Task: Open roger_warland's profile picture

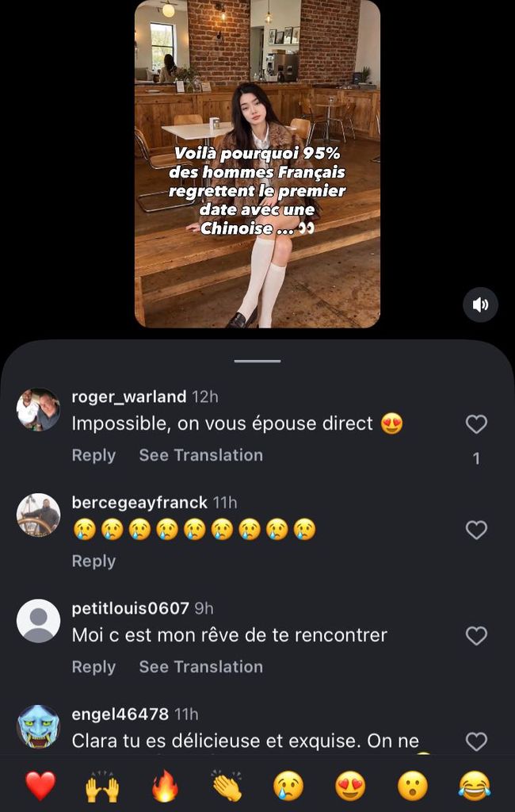Action: pos(38,409)
